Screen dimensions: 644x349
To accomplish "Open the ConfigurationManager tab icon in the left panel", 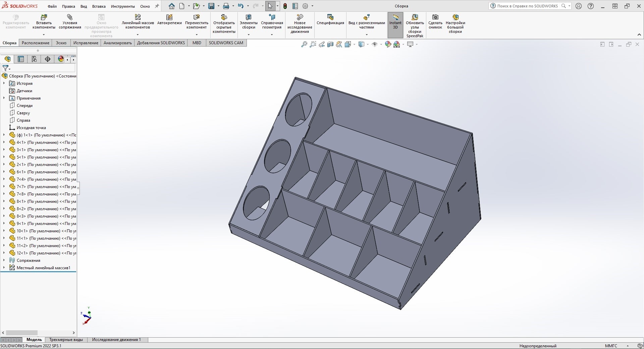I will point(34,59).
